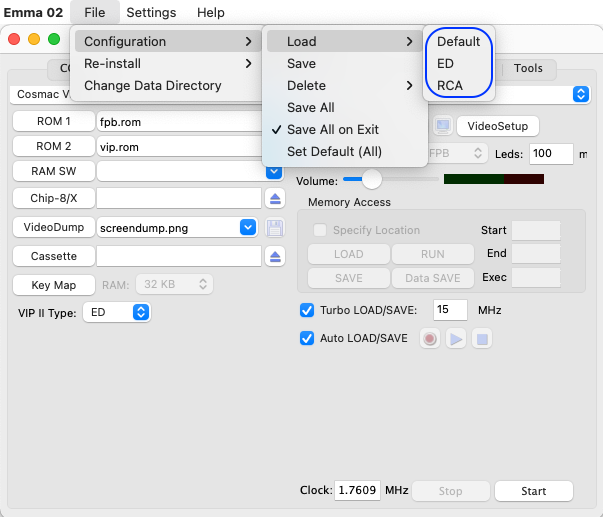The height and width of the screenshot is (517, 603).
Task: Open the VIP II Type dropdown
Action: click(117, 312)
